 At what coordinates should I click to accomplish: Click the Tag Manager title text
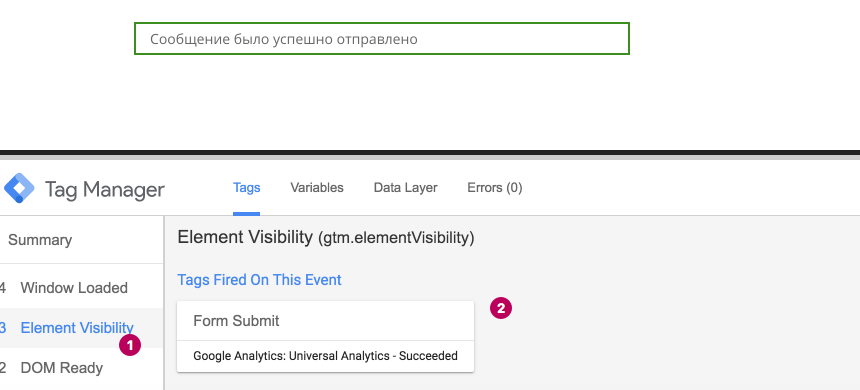[105, 190]
